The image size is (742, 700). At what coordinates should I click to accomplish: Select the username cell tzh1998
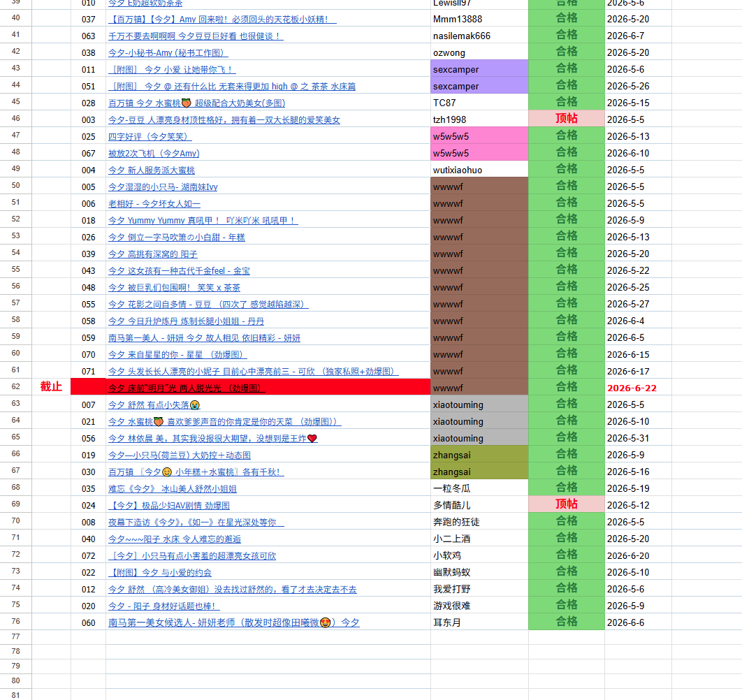point(479,119)
